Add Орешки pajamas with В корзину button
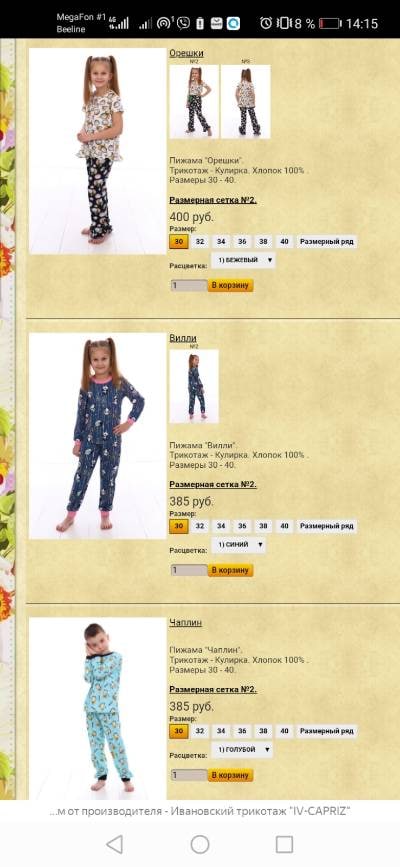 231,285
